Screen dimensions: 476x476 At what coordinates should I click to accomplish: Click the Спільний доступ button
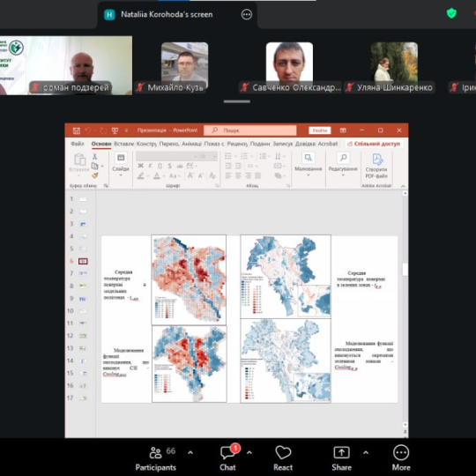click(374, 144)
